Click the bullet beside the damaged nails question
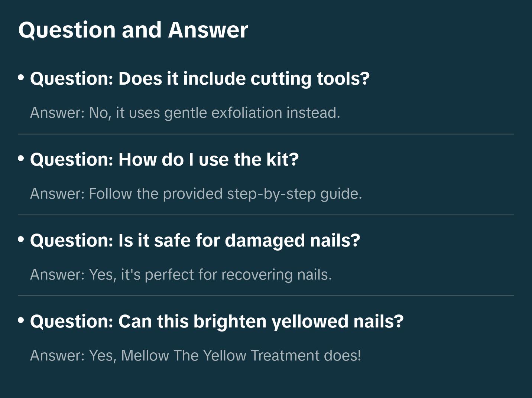Viewport: 532px width, 398px height. click(x=21, y=239)
